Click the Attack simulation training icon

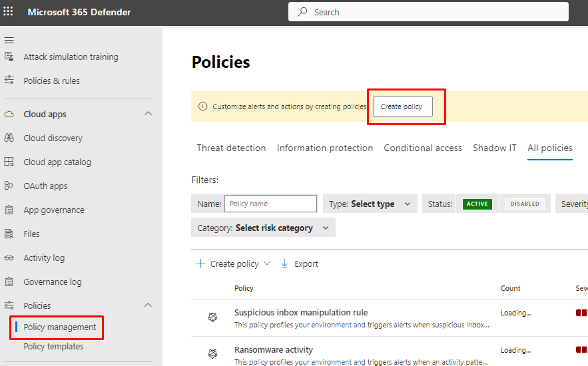tap(9, 57)
